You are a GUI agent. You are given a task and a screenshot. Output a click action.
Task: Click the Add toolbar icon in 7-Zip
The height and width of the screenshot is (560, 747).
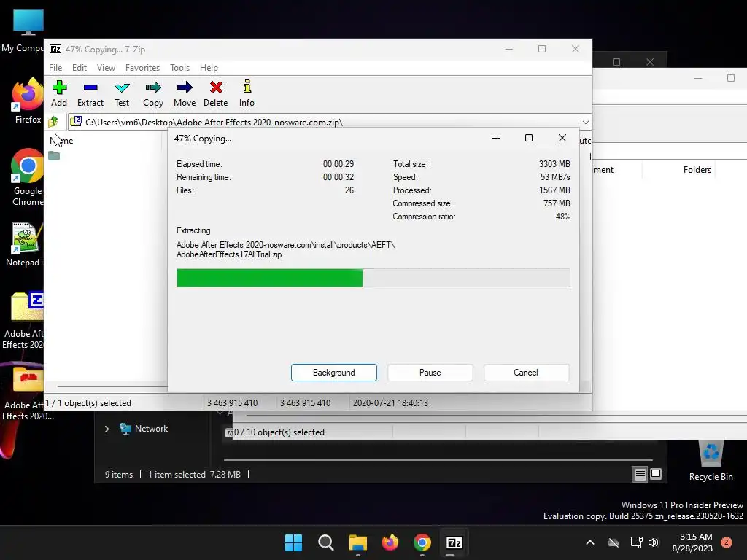click(x=59, y=93)
